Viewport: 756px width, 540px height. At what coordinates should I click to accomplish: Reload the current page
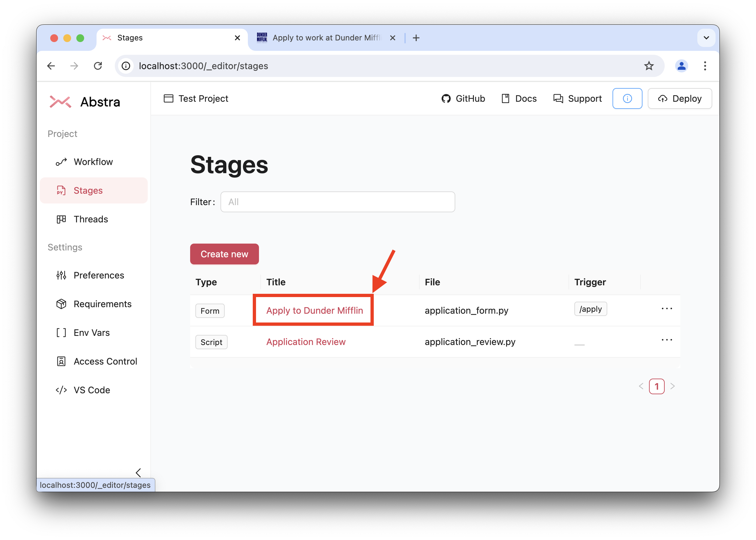pos(98,66)
